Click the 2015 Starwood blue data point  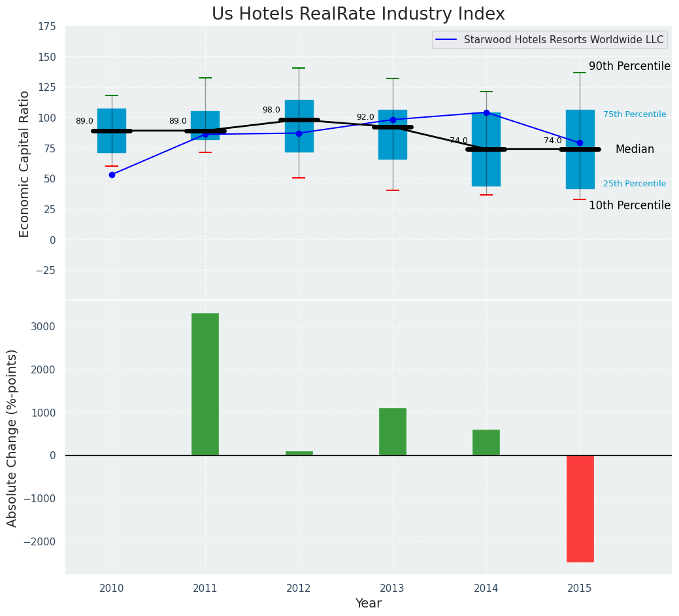[580, 143]
